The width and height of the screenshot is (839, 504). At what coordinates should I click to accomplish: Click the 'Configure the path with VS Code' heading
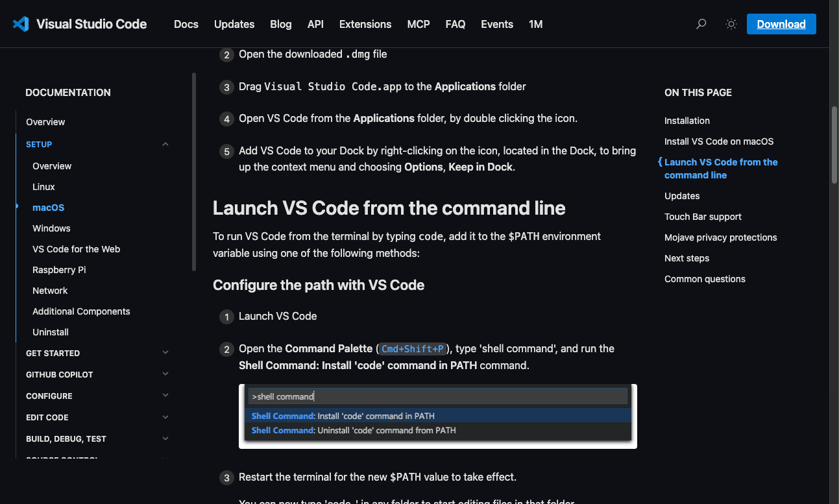click(x=319, y=285)
